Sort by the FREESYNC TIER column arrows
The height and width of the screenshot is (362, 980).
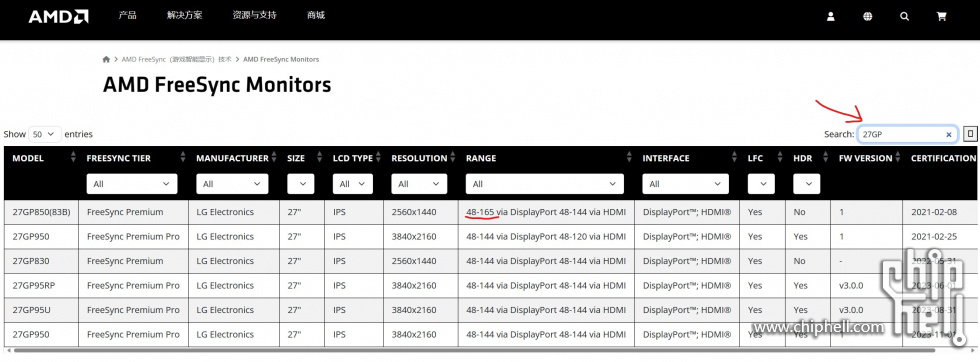coord(183,158)
